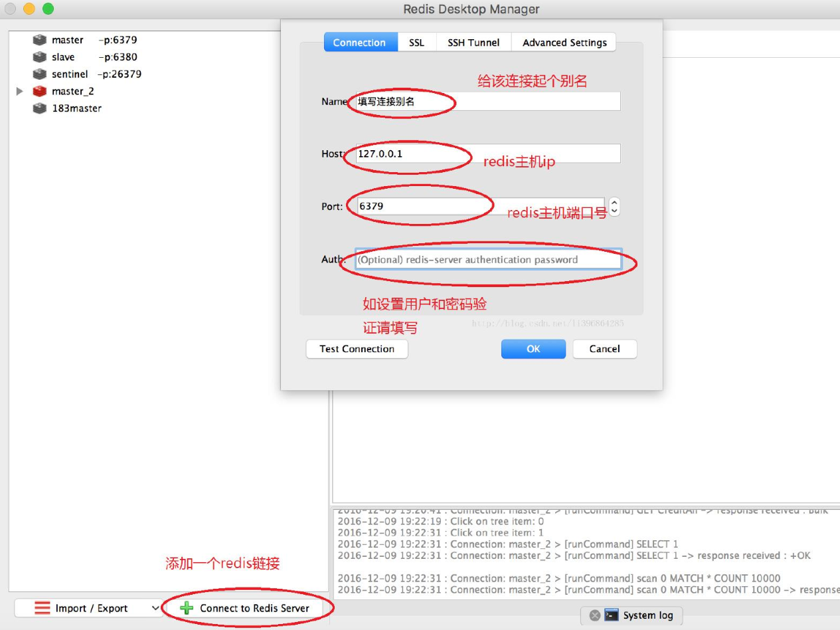Select the System log tab
The image size is (840, 630).
631,615
